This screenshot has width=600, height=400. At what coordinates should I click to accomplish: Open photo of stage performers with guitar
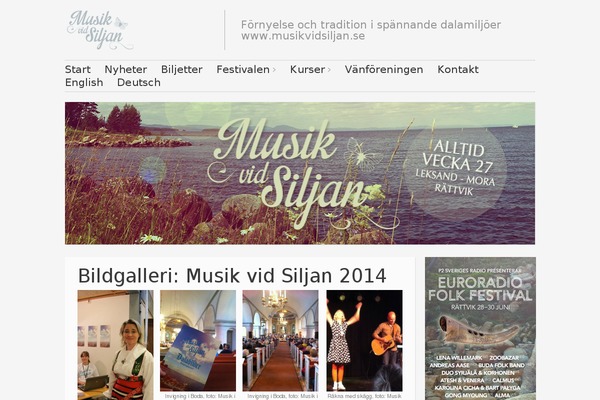tap(364, 341)
